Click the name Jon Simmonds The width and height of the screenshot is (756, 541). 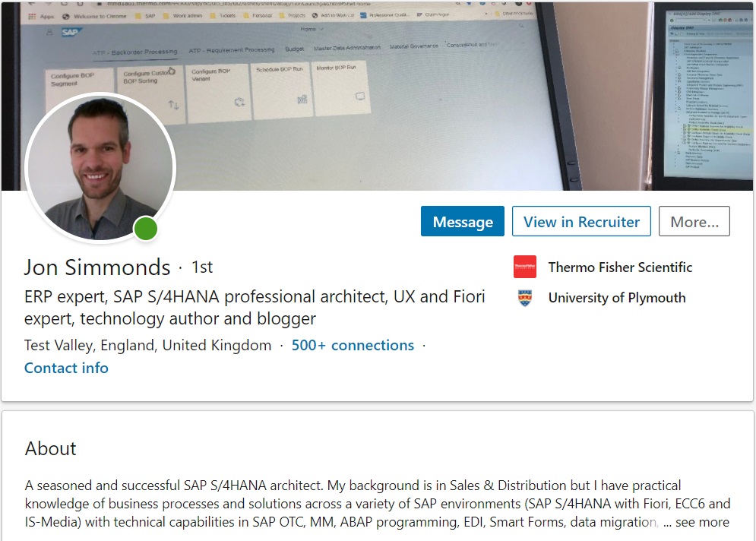coord(97,267)
